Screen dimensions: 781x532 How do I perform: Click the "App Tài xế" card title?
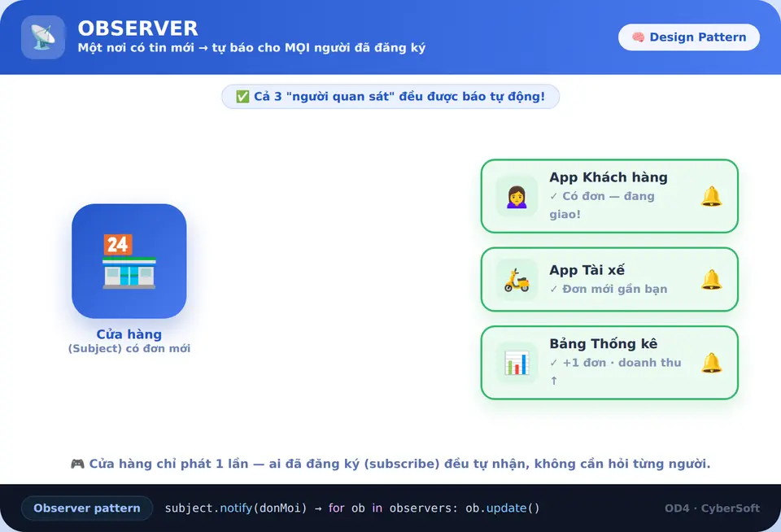point(587,270)
